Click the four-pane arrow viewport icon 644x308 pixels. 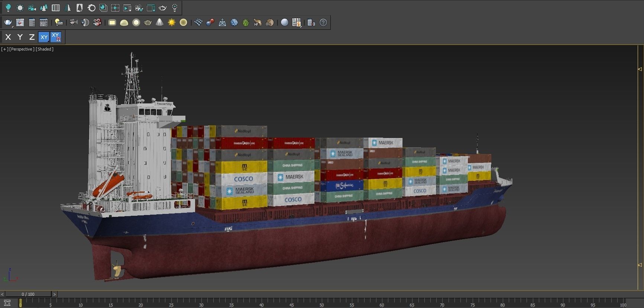pos(115,7)
